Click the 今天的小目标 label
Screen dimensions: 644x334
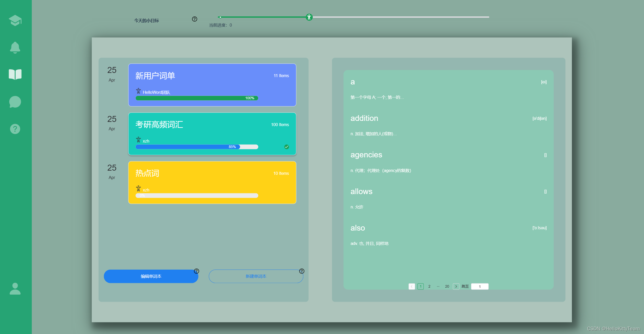point(146,21)
